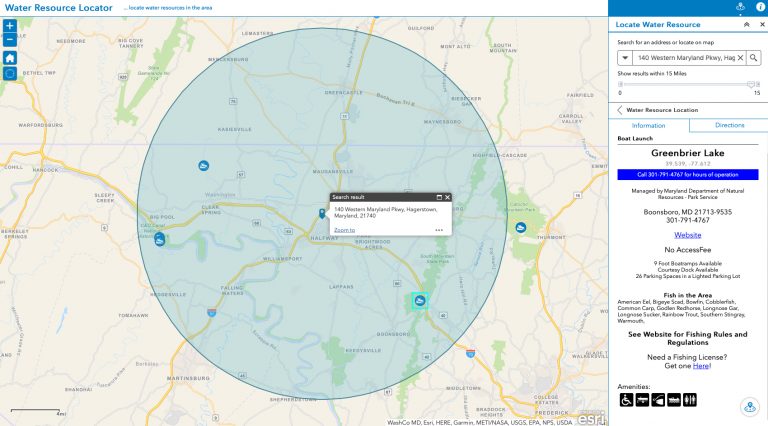Open Greenbrier Lake Website link
768x426 pixels.
click(688, 235)
